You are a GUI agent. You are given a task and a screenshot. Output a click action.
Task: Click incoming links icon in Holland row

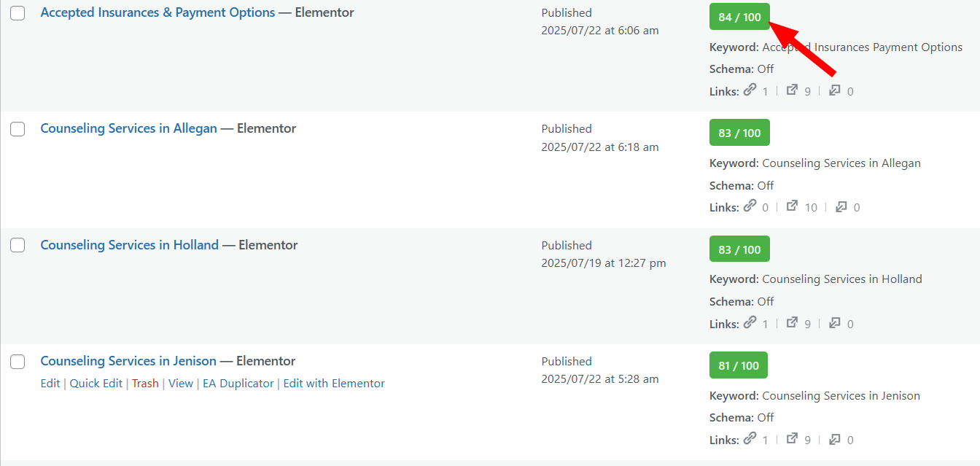(835, 323)
